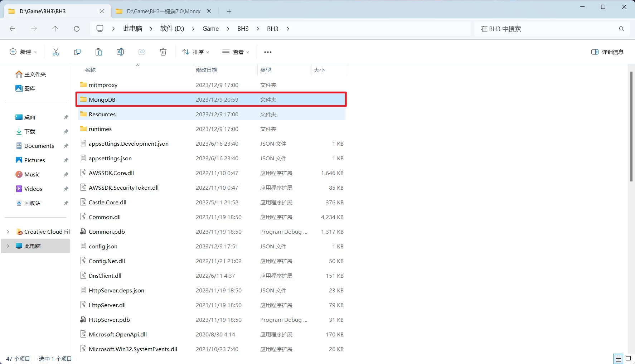Screen dimensions: 635x364
Task: Click Game in the breadcrumb path
Action: click(210, 29)
